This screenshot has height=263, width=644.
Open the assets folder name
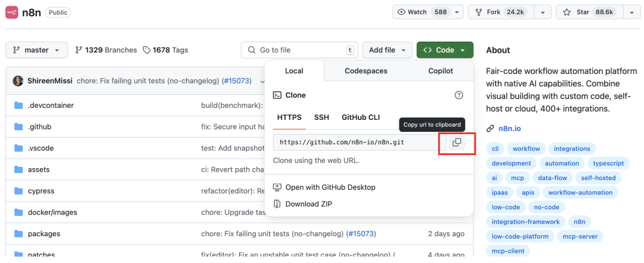click(39, 169)
